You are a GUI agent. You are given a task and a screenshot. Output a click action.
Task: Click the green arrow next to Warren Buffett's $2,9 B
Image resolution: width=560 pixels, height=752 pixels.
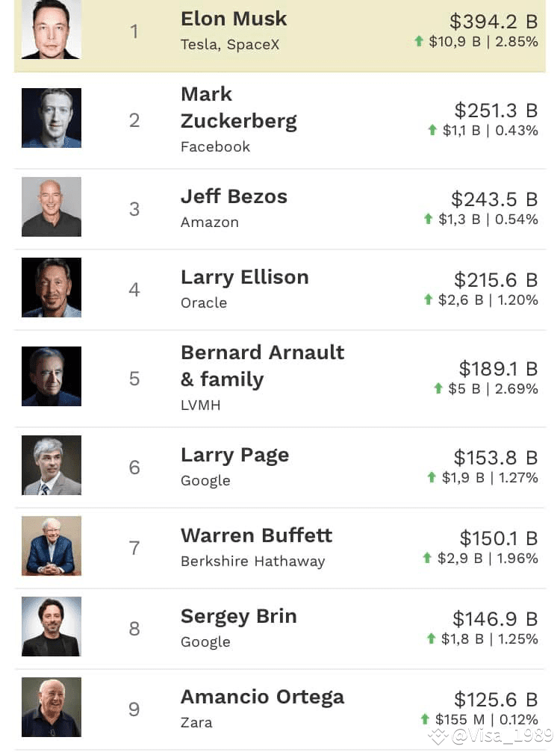click(427, 558)
